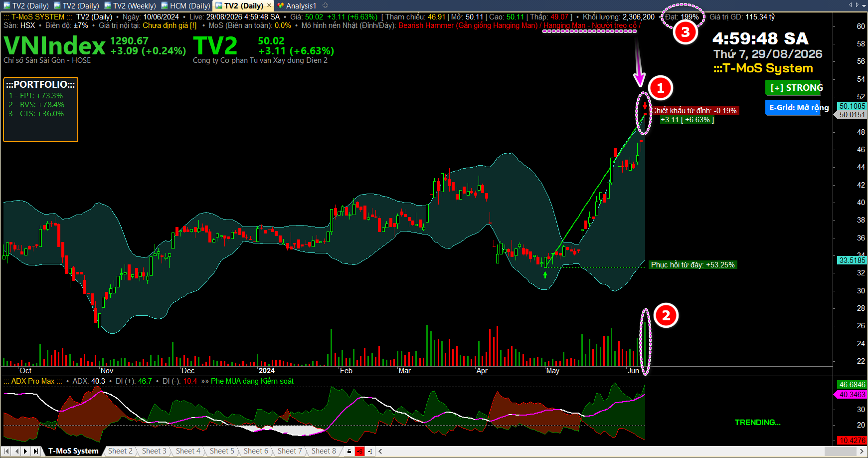Select the Sheet 7 tab
The width and height of the screenshot is (868, 458).
(290, 451)
